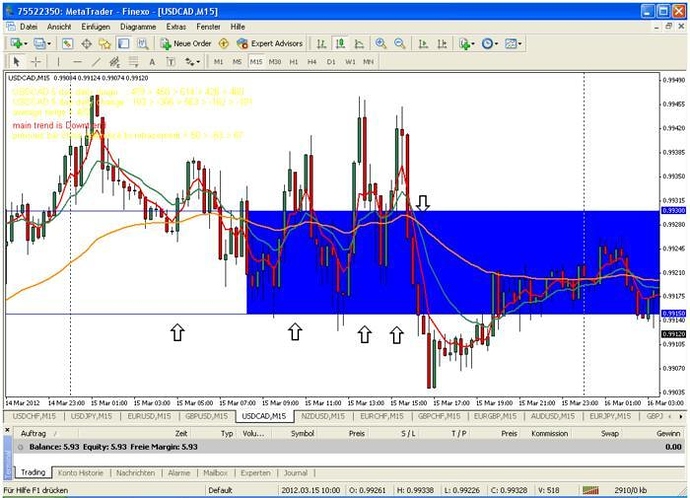Screen dimensions: 690x498
Task: Switch to GBPUSD,M15 chart tab
Action: [206, 416]
